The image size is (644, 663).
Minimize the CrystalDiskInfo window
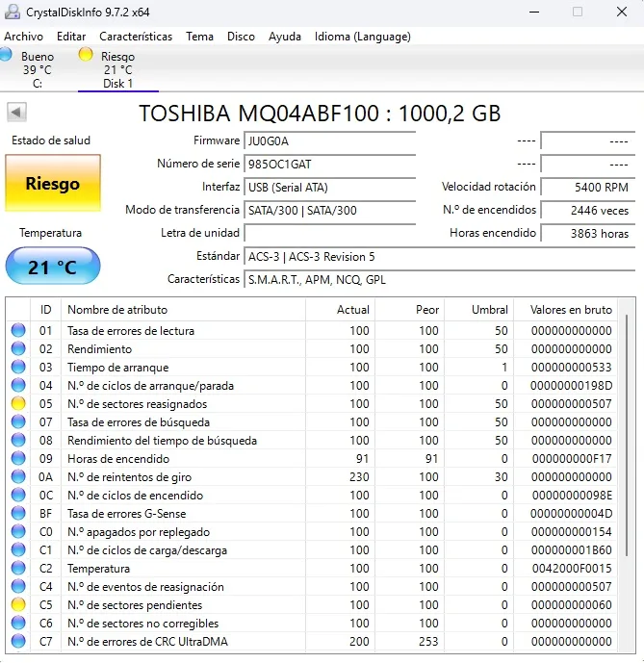(x=534, y=12)
